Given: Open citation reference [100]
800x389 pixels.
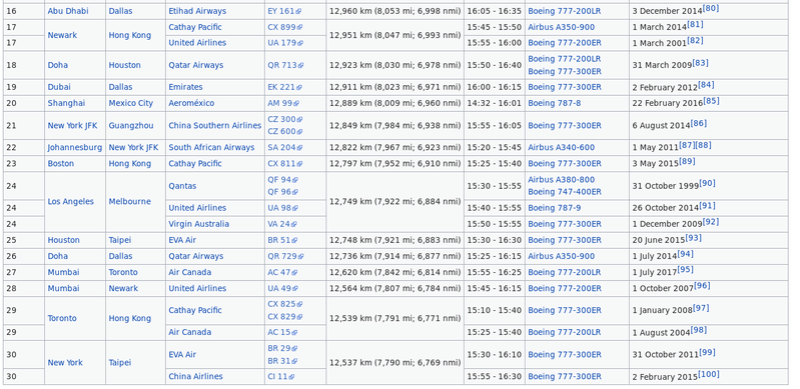Looking at the screenshot, I should coord(709,374).
